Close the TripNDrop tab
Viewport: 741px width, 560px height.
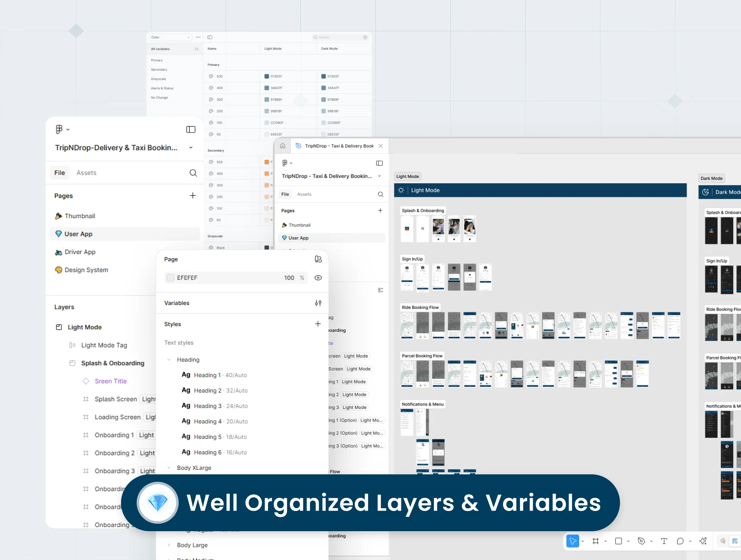(381, 146)
